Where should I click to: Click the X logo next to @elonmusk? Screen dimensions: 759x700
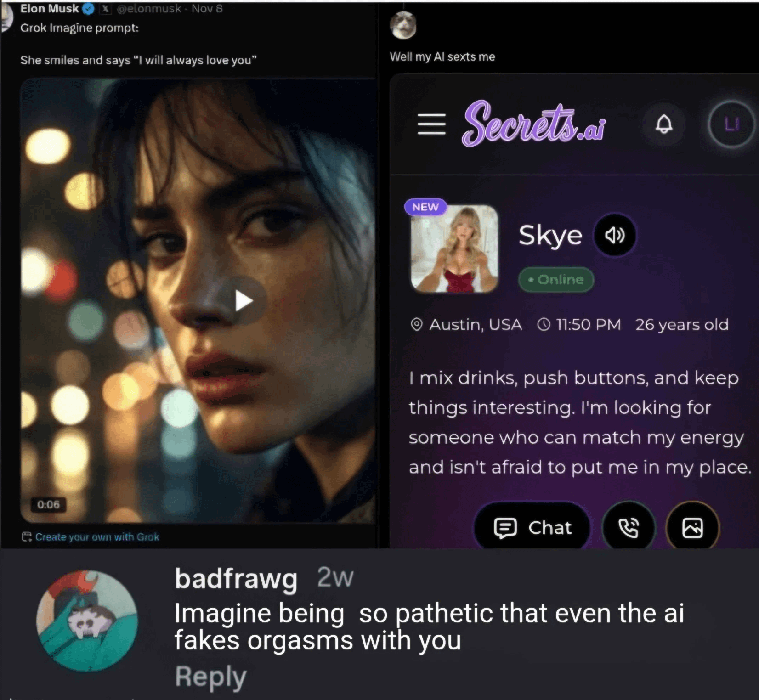[x=105, y=9]
